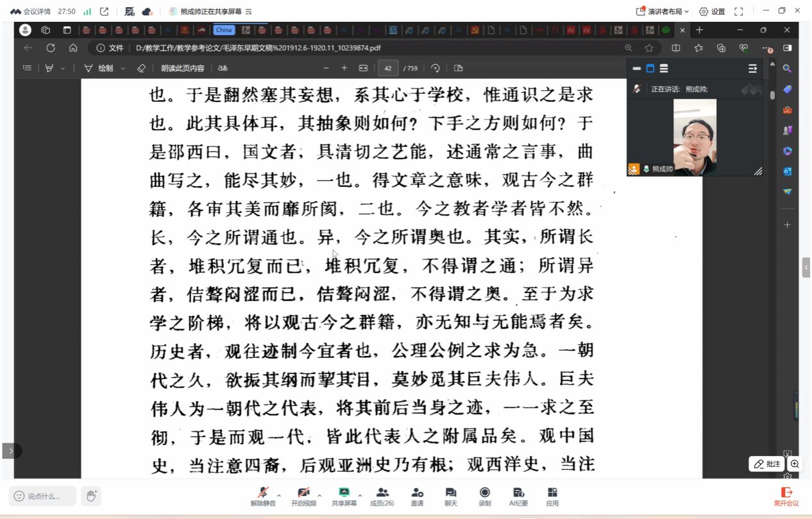This screenshot has height=519, width=812.
Task: Toggle the raise hand icon
Action: coord(91,495)
